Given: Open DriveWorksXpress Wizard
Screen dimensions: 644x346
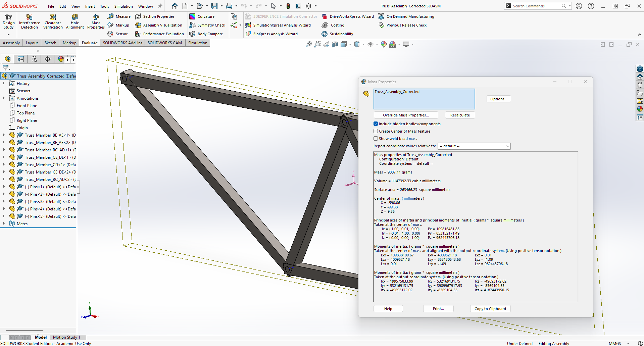Looking at the screenshot, I should pyautogui.click(x=348, y=16).
